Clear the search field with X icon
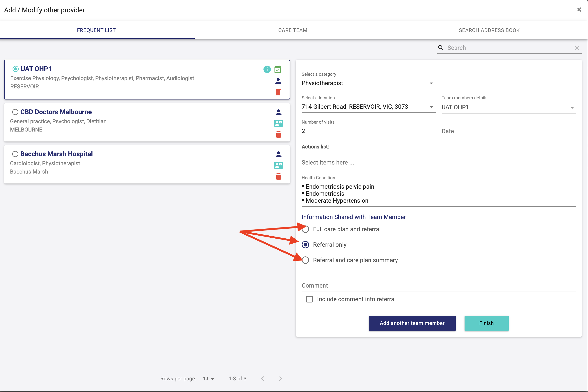The image size is (588, 392). 577,48
